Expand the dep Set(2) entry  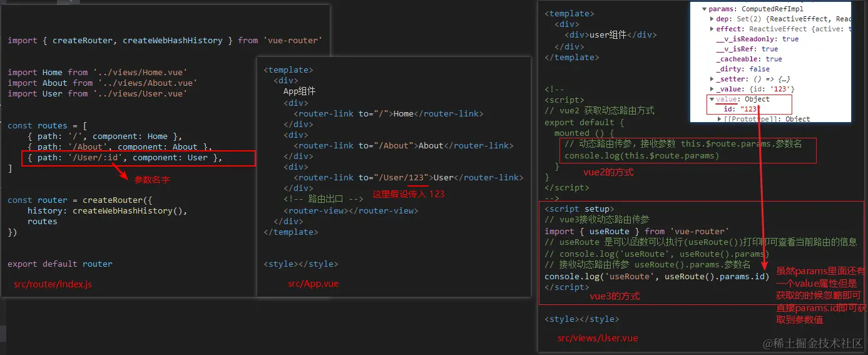pyautogui.click(x=712, y=19)
